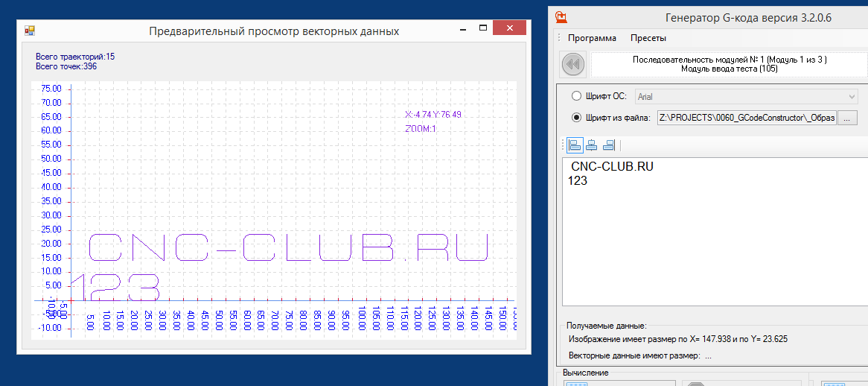Click the 'Вычисление' group label
The image size is (868, 386).
[x=586, y=372]
